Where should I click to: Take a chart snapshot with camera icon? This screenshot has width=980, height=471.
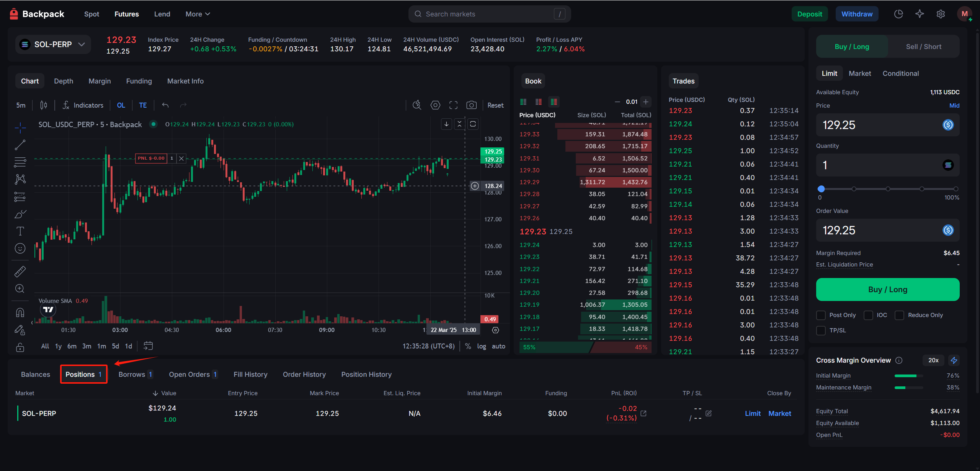coord(472,105)
